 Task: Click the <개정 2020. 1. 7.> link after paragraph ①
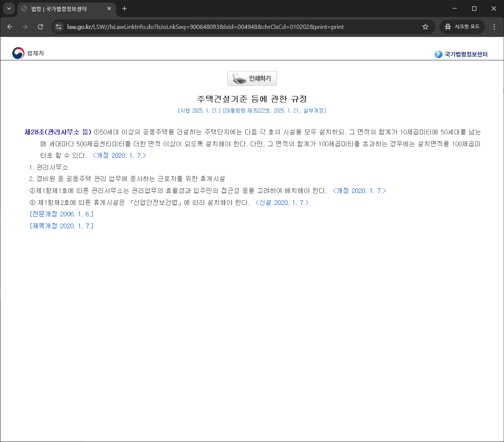[119, 156]
